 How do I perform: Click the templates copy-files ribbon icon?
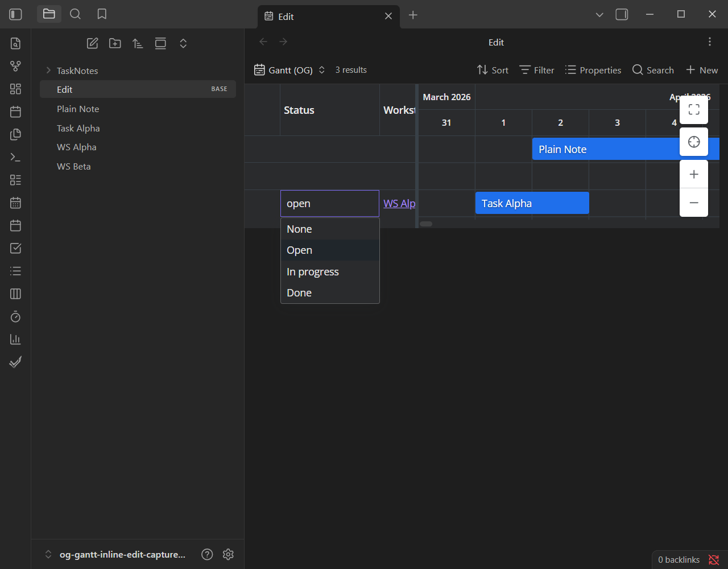[15, 134]
